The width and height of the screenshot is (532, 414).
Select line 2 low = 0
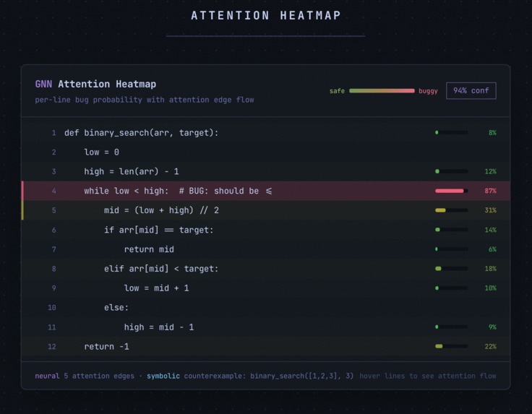(266, 152)
